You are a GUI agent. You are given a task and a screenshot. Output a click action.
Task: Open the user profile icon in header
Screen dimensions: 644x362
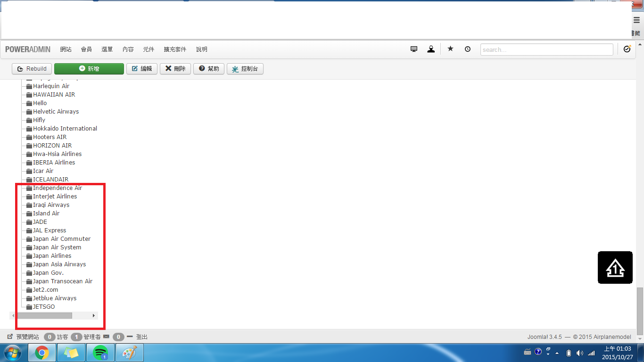coord(431,49)
